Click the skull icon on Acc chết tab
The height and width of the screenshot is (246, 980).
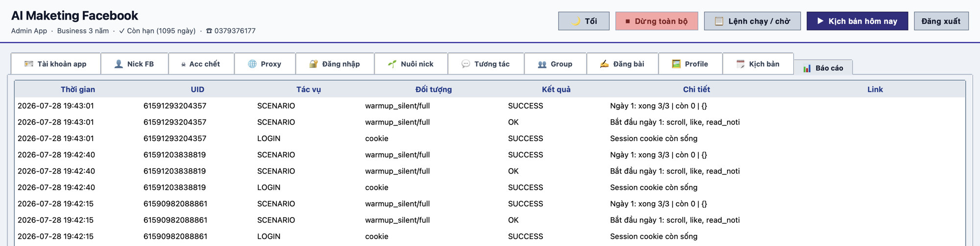[183, 64]
